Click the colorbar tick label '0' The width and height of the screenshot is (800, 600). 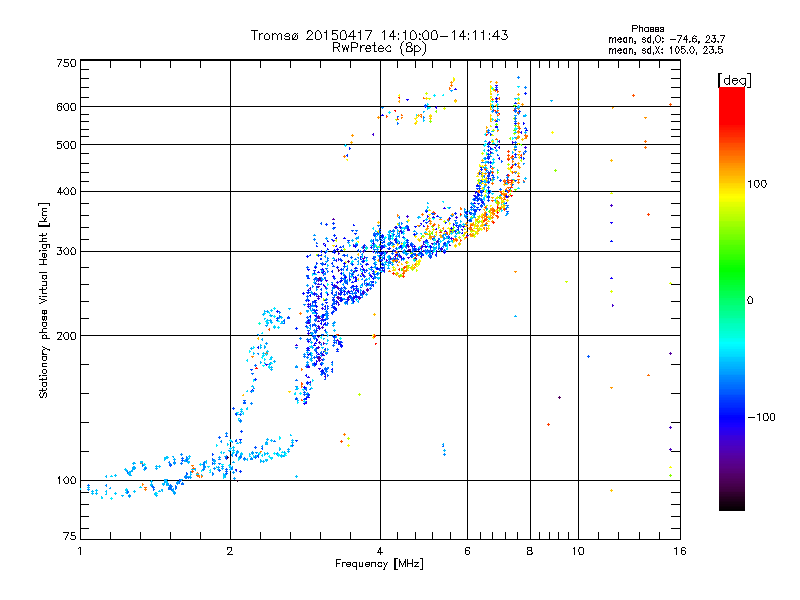[x=750, y=301]
